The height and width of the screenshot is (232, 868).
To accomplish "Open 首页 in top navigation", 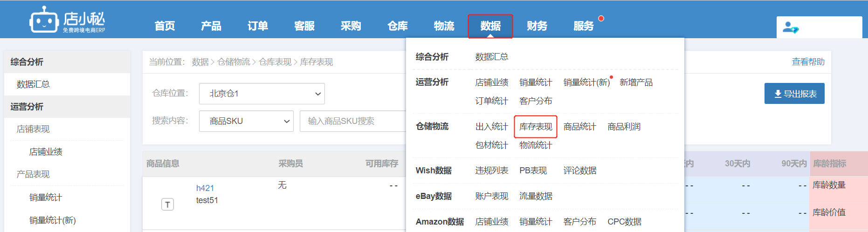I will point(165,26).
